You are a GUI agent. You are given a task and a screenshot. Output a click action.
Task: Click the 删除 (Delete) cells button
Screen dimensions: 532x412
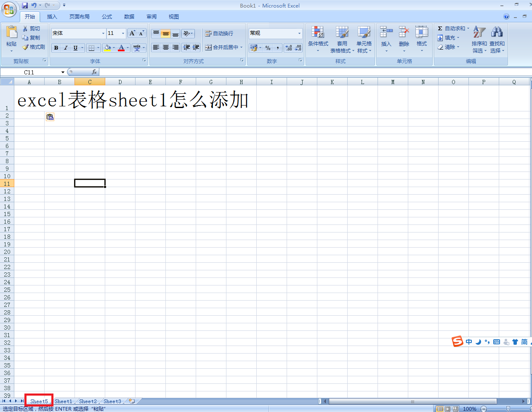[x=404, y=39]
